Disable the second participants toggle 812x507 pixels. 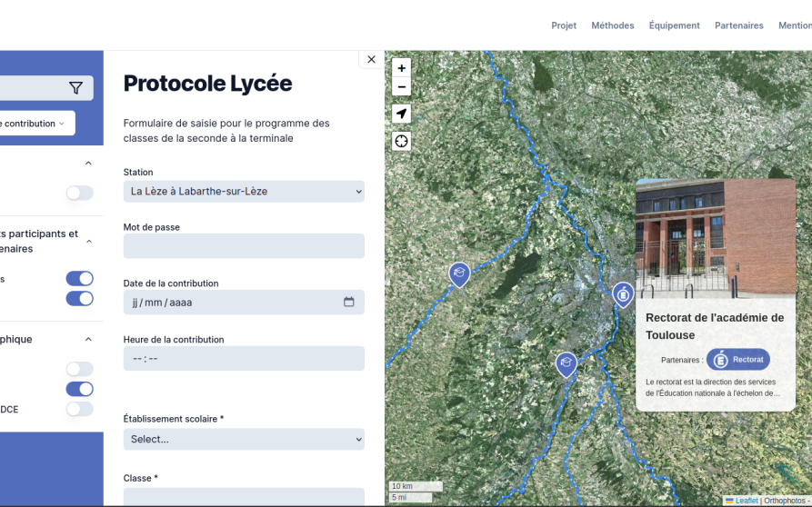point(80,299)
